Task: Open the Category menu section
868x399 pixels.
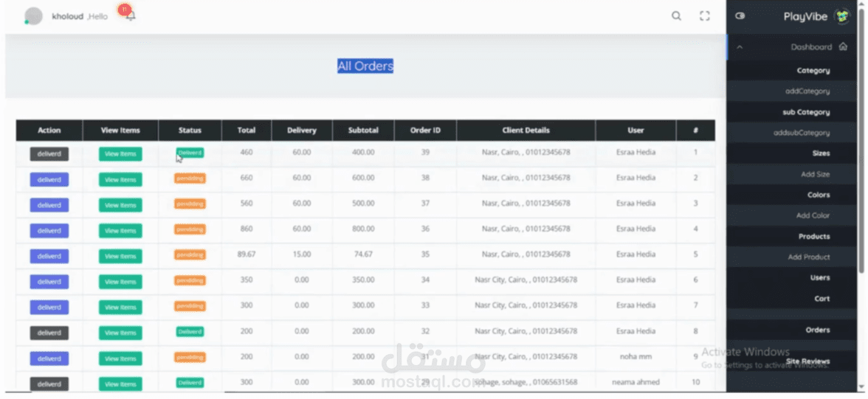Action: [813, 71]
